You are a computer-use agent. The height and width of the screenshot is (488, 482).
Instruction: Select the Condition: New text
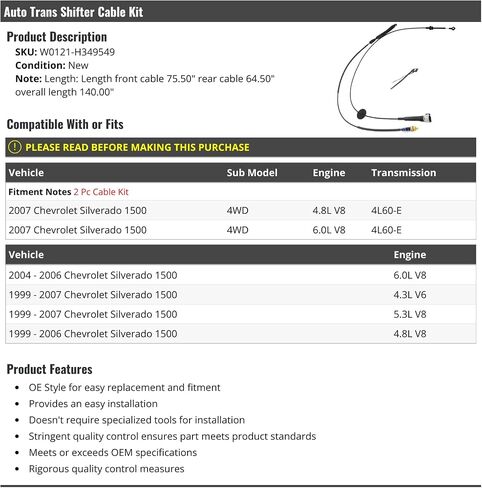[x=52, y=65]
